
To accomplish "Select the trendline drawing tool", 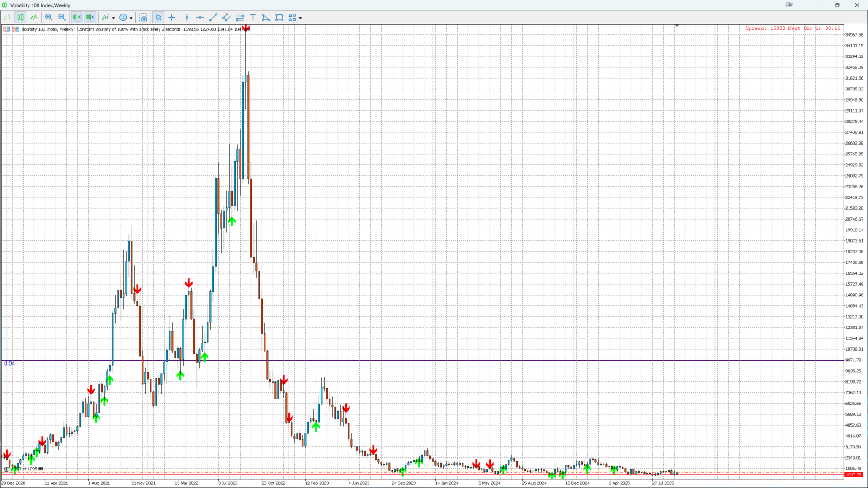I will tap(213, 18).
